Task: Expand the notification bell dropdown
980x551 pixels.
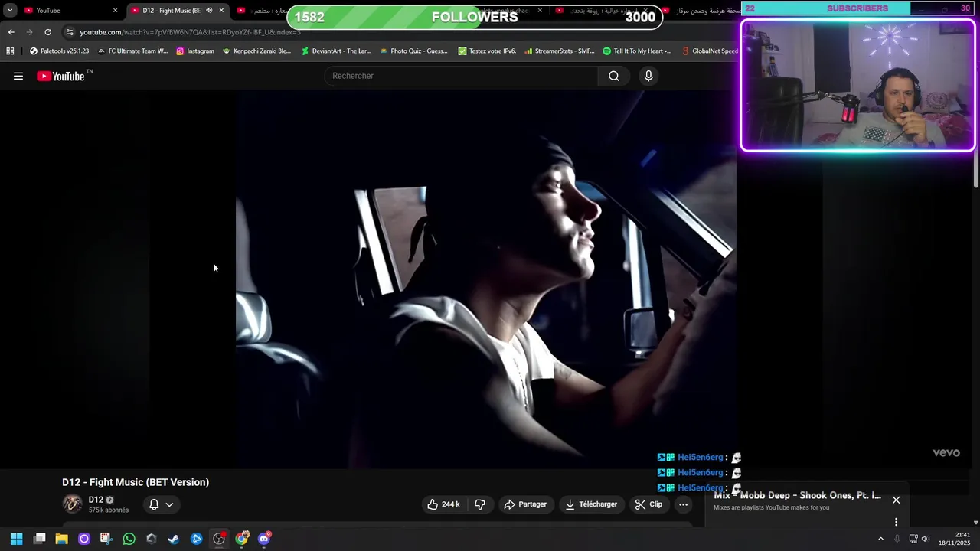Action: 161,504
